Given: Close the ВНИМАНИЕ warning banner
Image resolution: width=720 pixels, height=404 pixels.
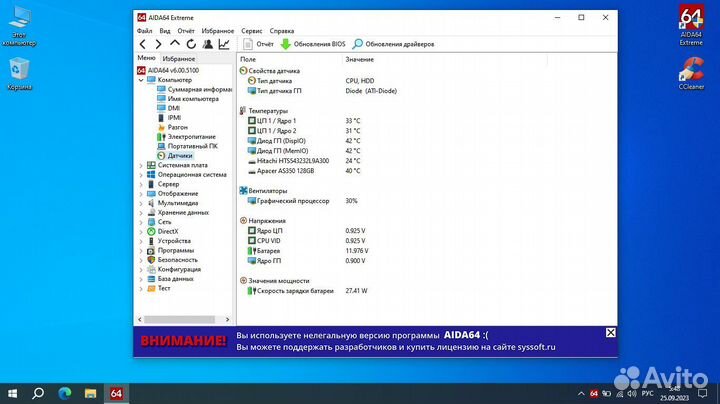Looking at the screenshot, I should click(610, 333).
